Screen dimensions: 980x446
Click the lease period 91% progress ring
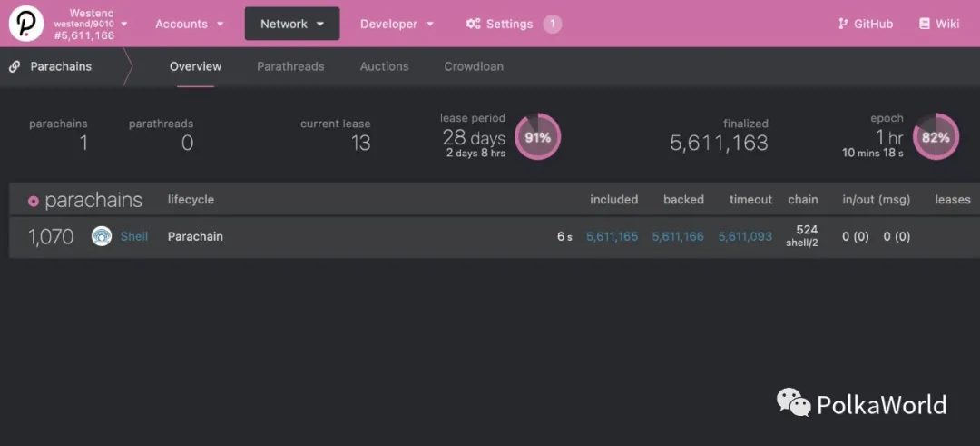pyautogui.click(x=537, y=137)
